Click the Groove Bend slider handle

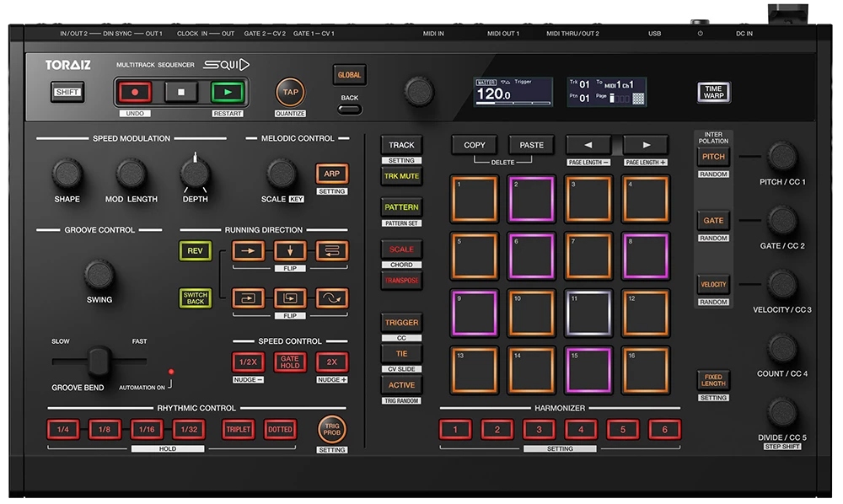(x=99, y=361)
